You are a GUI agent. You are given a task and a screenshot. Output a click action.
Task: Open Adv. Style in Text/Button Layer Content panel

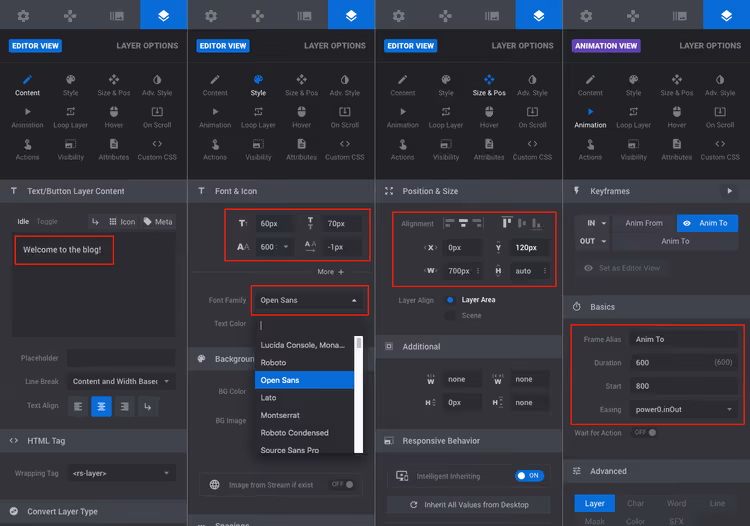point(157,85)
